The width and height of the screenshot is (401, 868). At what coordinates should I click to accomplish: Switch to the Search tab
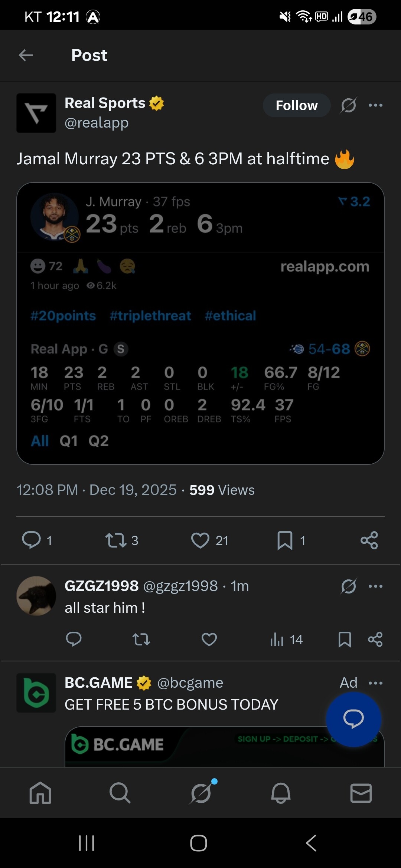(x=120, y=793)
